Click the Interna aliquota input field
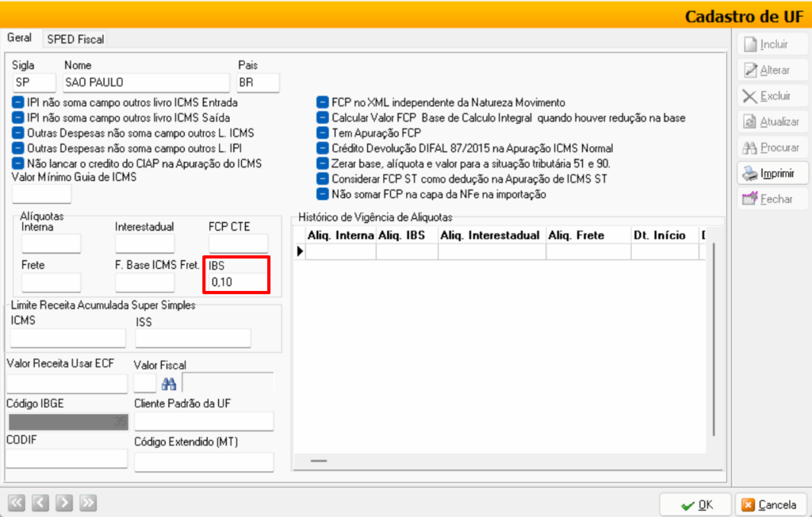 [x=51, y=243]
